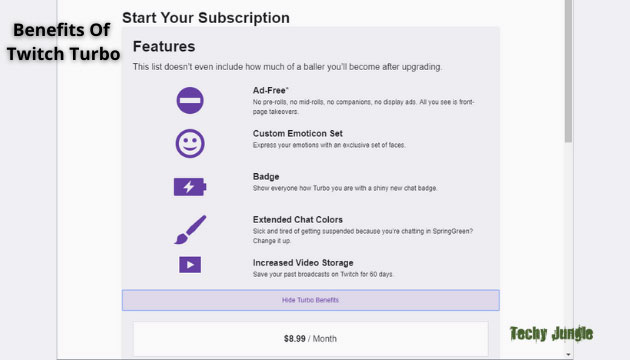Click the Badge feature heading

(266, 176)
